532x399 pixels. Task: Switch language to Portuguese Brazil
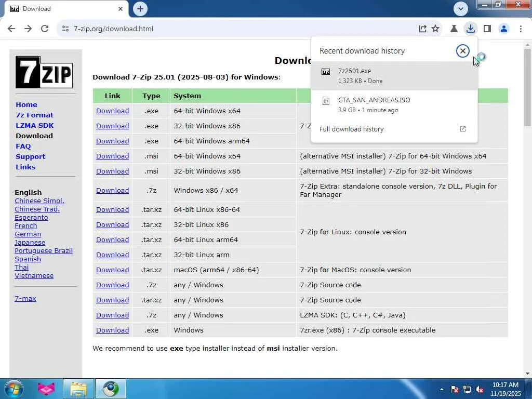tap(44, 251)
